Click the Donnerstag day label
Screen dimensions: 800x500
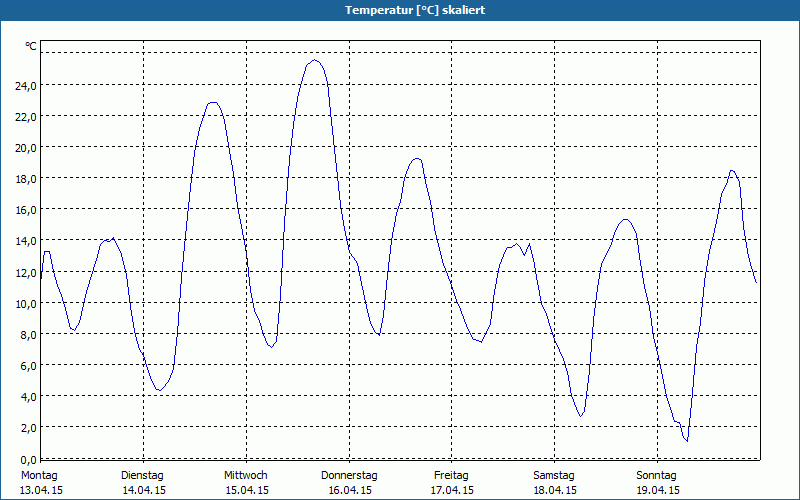[x=349, y=475]
